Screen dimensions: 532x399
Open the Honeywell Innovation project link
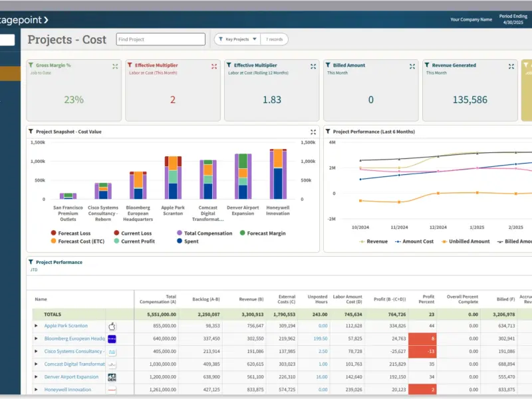click(x=68, y=390)
